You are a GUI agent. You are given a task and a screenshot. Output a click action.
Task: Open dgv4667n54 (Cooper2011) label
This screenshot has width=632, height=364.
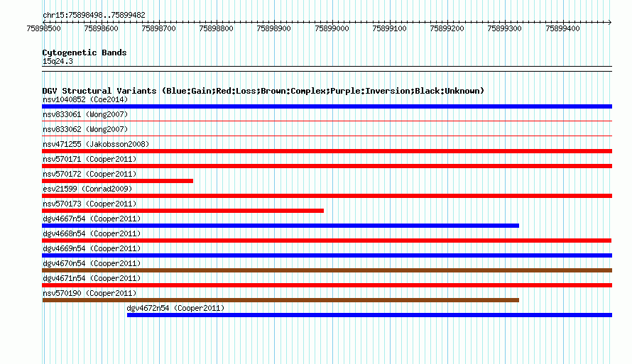point(92,219)
